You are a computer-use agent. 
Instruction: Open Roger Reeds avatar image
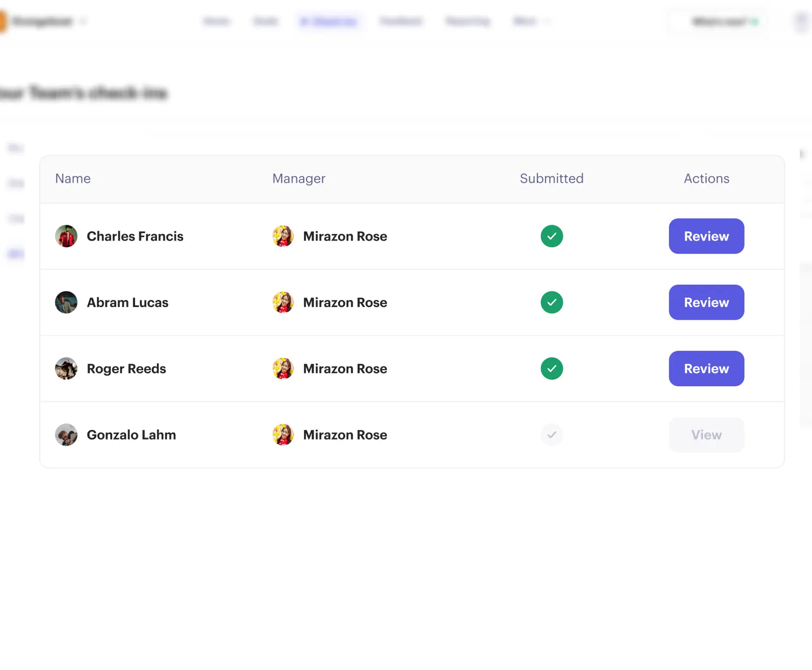(66, 368)
